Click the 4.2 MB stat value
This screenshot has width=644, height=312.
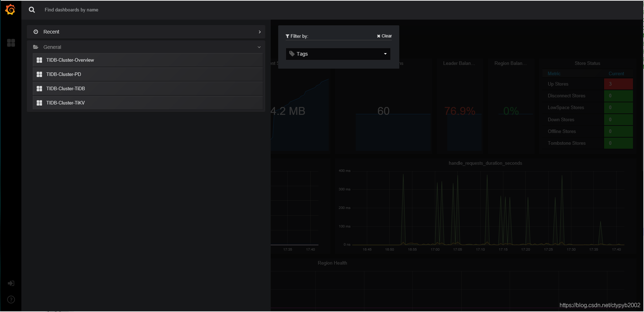[288, 111]
